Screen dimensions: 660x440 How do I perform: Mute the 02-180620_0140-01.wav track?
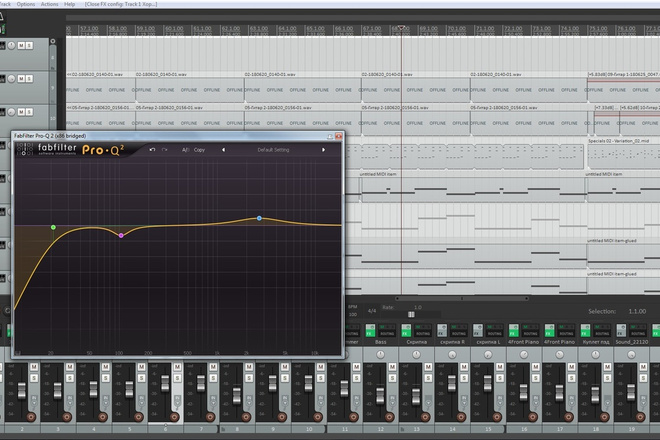pos(21,79)
